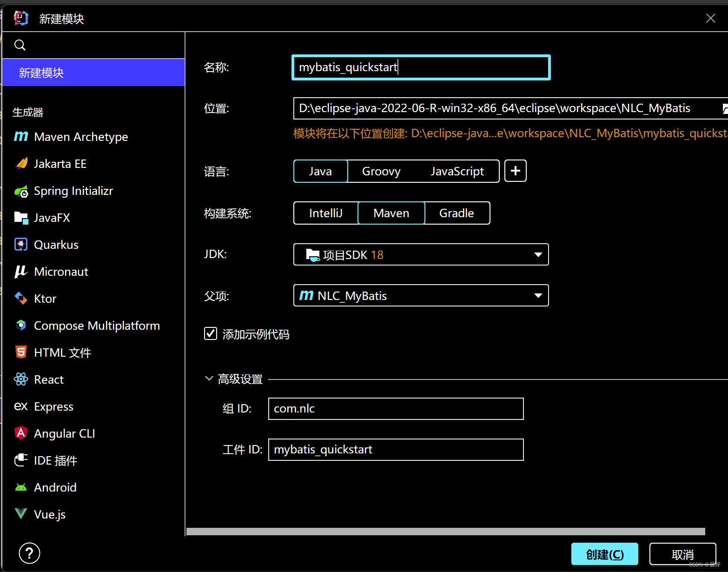Select the Quarkus generator icon
The height and width of the screenshot is (572, 728).
click(x=21, y=245)
